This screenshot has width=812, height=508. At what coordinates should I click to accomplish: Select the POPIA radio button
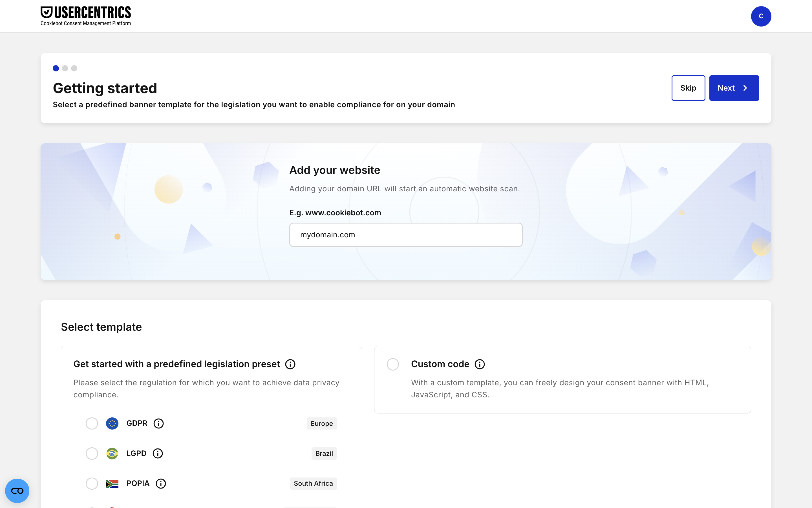(x=92, y=483)
